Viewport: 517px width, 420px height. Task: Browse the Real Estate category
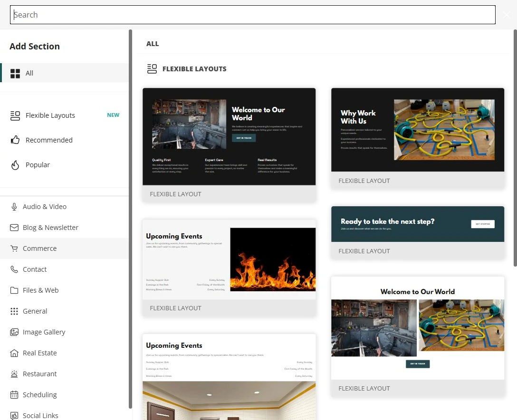point(39,353)
